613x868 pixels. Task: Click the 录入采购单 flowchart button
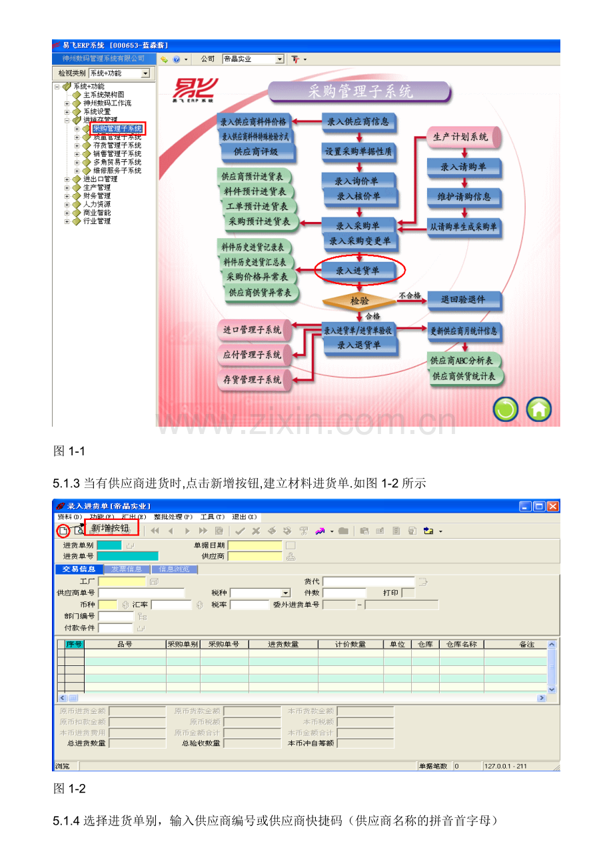pos(359,225)
